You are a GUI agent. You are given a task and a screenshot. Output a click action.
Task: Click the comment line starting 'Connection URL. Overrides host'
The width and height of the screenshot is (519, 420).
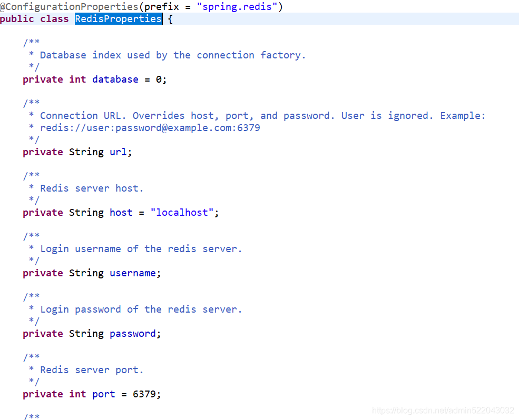[262, 116]
